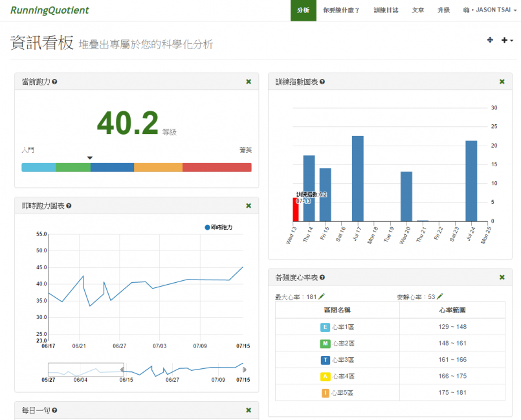Edit 安靜心率 using pencil icon
The image size is (521, 420).
click(440, 296)
